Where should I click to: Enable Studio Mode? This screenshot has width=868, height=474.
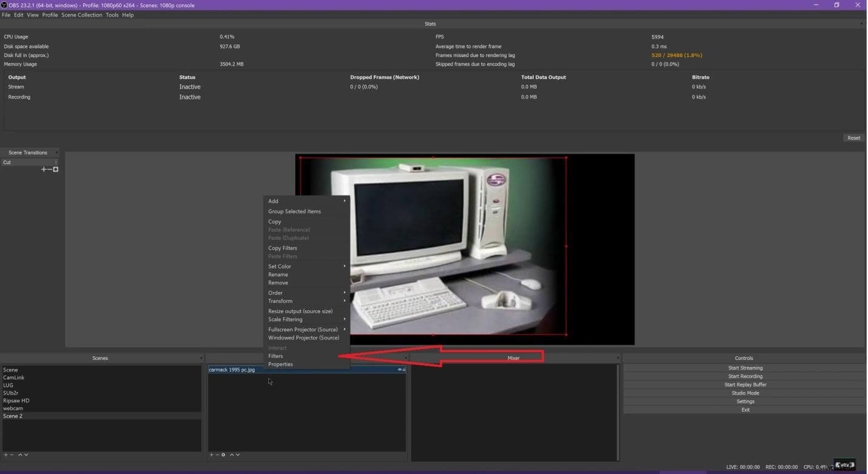[x=745, y=393]
